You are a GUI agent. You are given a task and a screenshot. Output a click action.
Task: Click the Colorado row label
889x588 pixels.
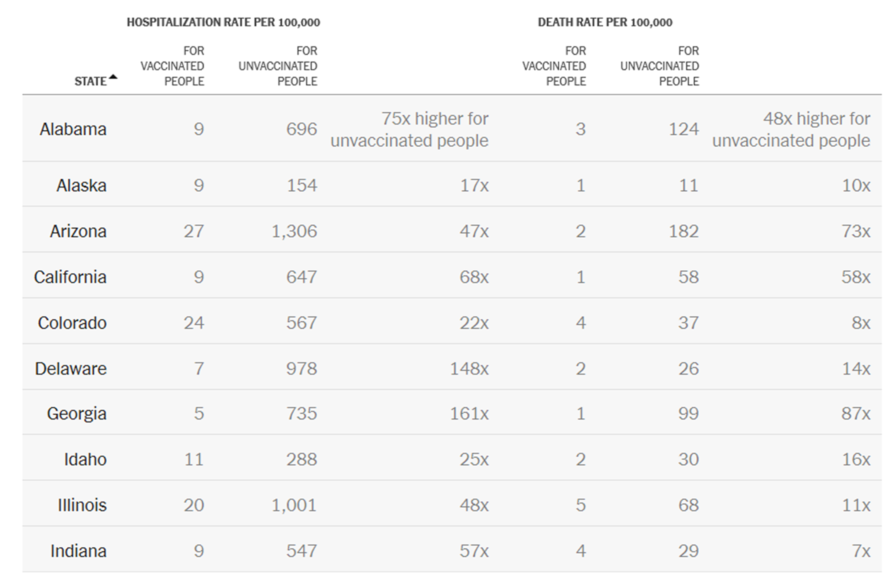click(x=72, y=323)
